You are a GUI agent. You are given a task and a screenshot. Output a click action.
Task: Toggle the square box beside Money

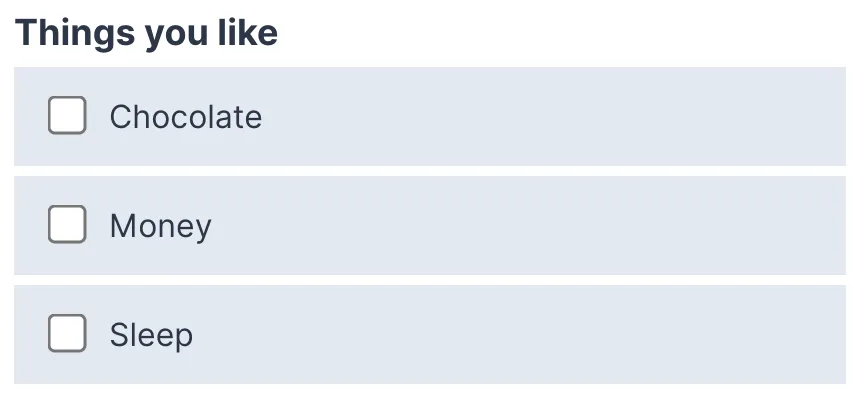click(x=67, y=225)
